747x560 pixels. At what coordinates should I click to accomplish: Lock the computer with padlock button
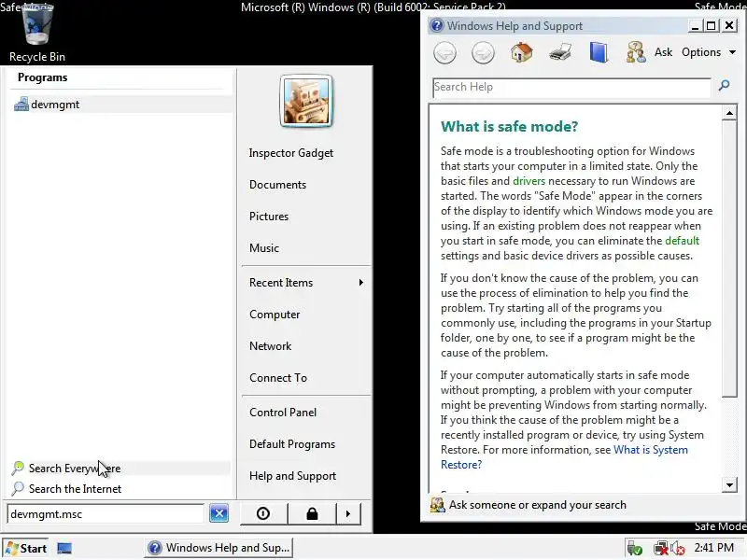pos(312,514)
